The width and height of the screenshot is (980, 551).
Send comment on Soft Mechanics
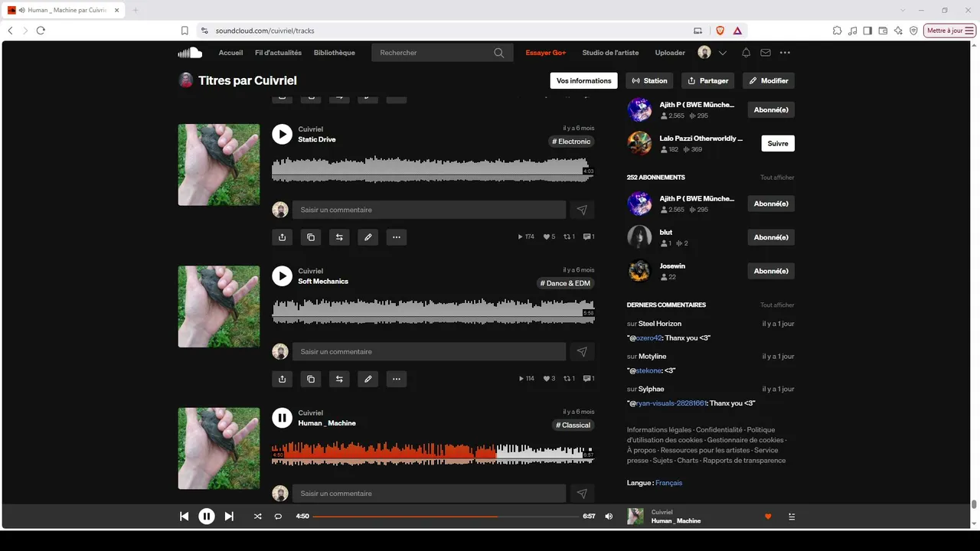582,351
